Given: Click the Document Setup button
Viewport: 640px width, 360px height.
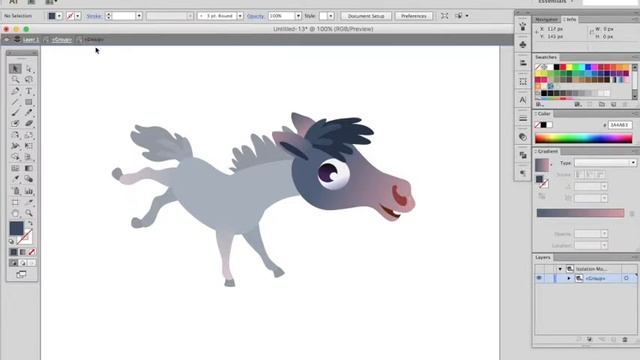Looking at the screenshot, I should [x=366, y=16].
